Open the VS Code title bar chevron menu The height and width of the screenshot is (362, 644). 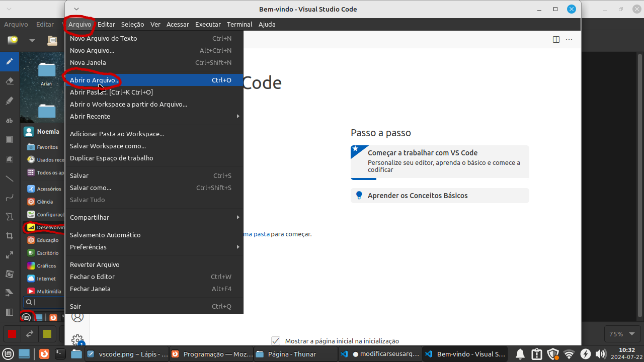pyautogui.click(x=76, y=9)
